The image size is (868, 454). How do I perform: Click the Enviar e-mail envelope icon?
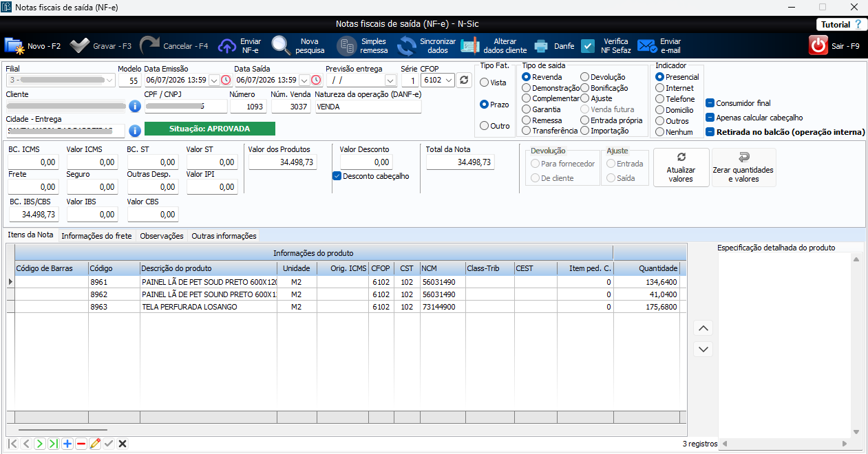click(x=647, y=46)
